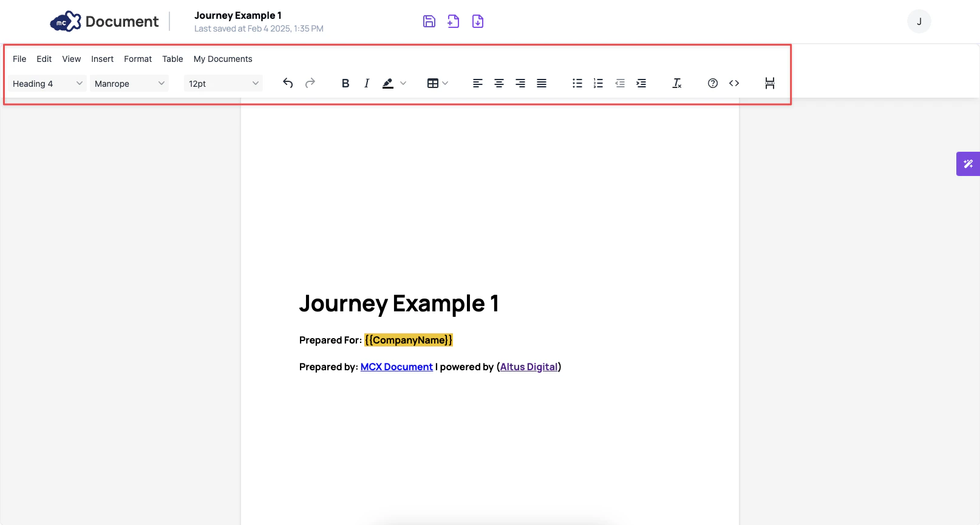
Task: Toggle bold formatting
Action: pos(345,83)
